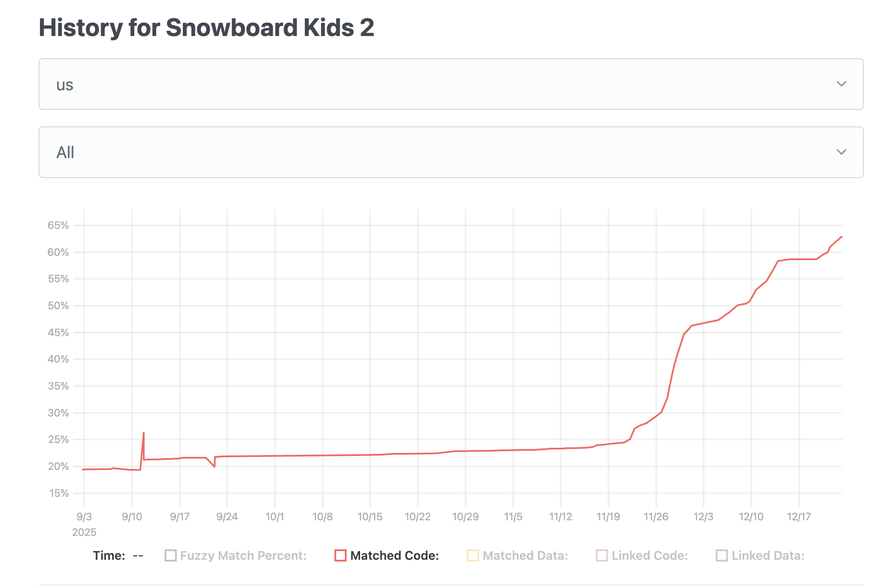Viewport: 886px width, 588px height.
Task: Enable Linked Data series checkbox
Action: tap(721, 555)
